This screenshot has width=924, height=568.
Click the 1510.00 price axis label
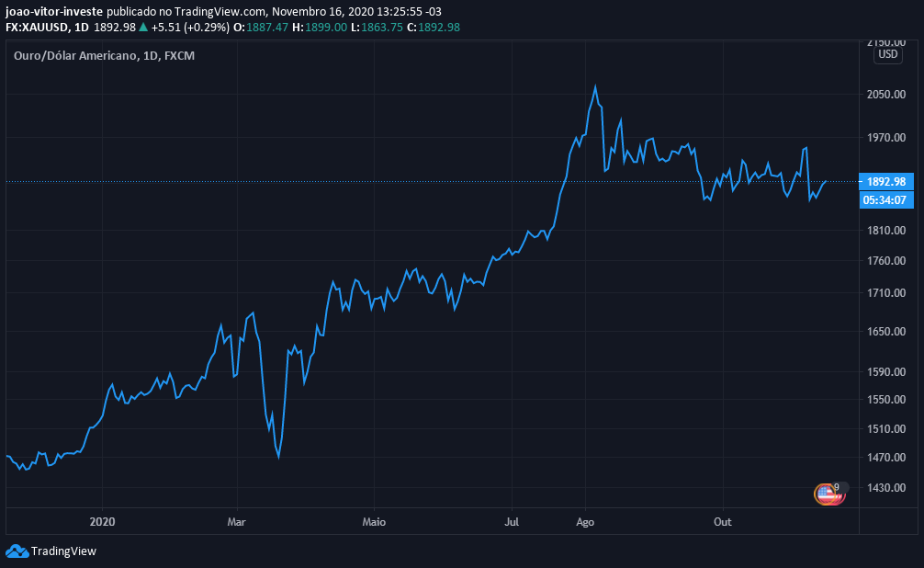[x=886, y=429]
